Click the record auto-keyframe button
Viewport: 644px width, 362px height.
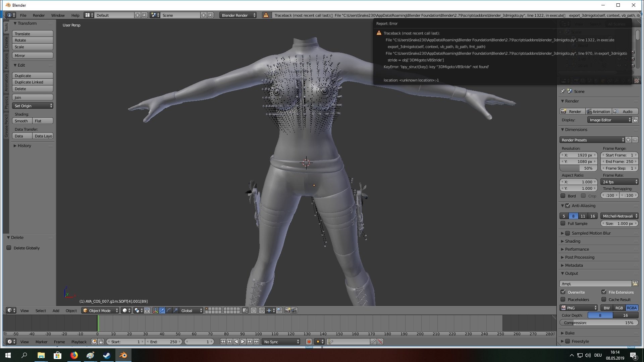[309, 342]
